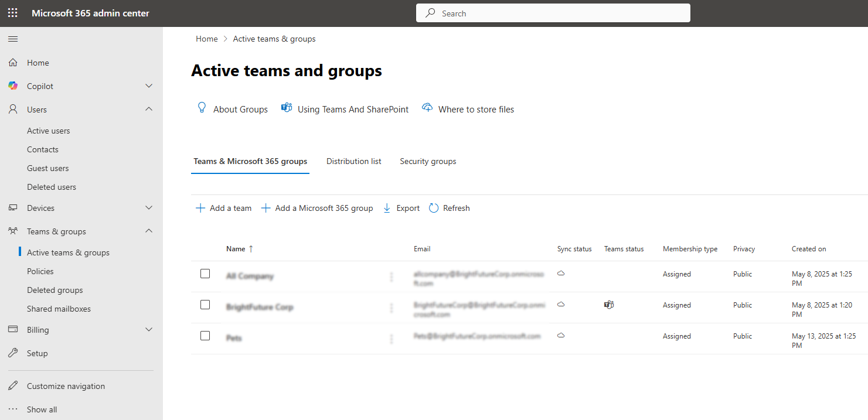Collapse the navigation pane with hamburger icon

tap(12, 39)
